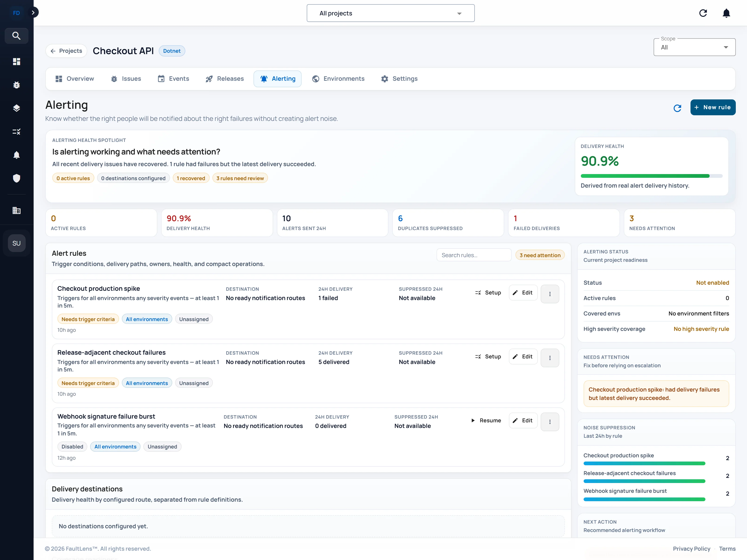
Task: Open more options for Checkout production spike
Action: (x=550, y=294)
